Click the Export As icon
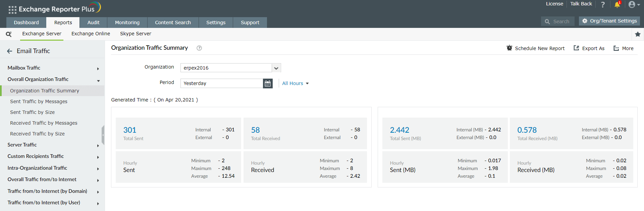644x211 pixels. (x=576, y=48)
